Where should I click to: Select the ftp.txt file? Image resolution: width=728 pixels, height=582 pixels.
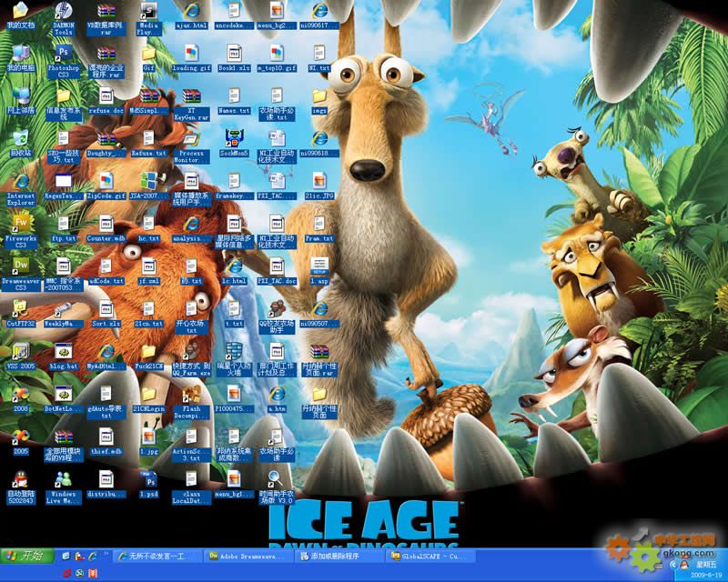coord(64,229)
